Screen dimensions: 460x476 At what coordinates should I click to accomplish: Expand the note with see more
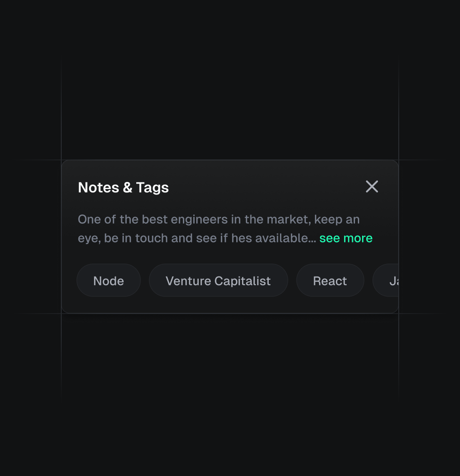pyautogui.click(x=346, y=238)
